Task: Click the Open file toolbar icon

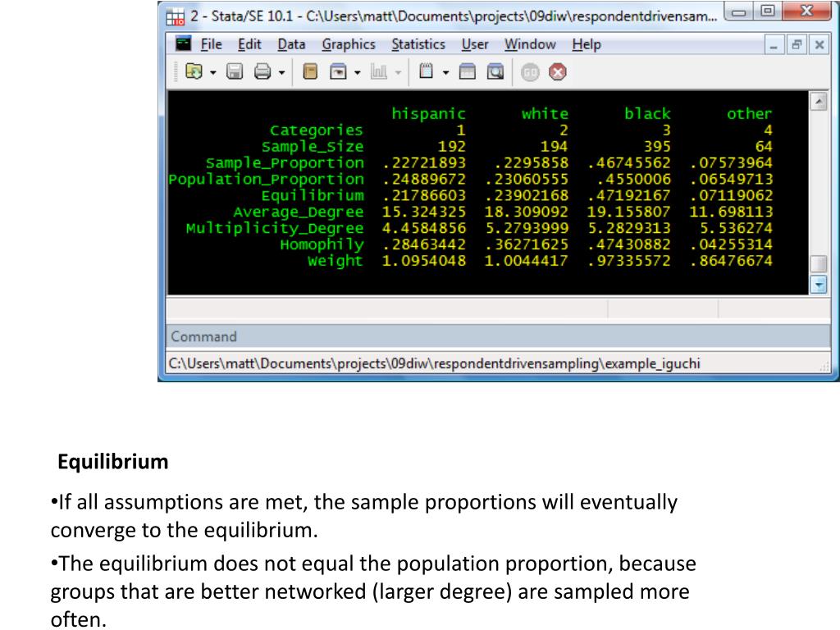Action: tap(194, 71)
